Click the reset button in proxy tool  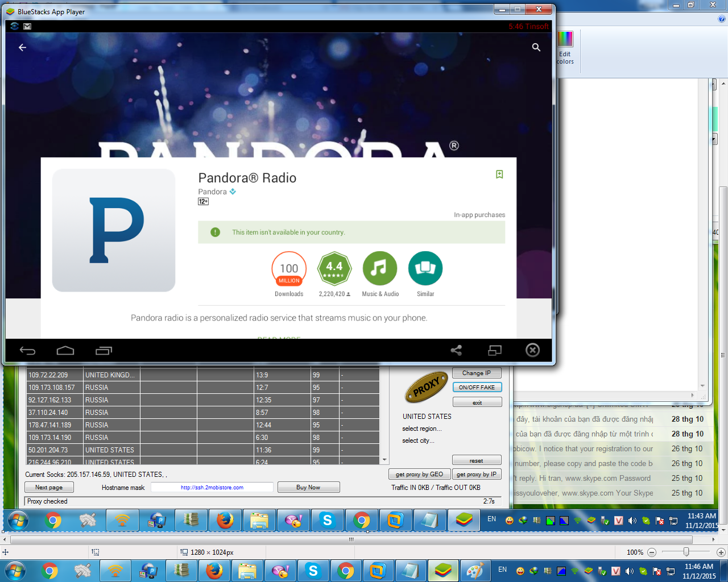tap(477, 460)
